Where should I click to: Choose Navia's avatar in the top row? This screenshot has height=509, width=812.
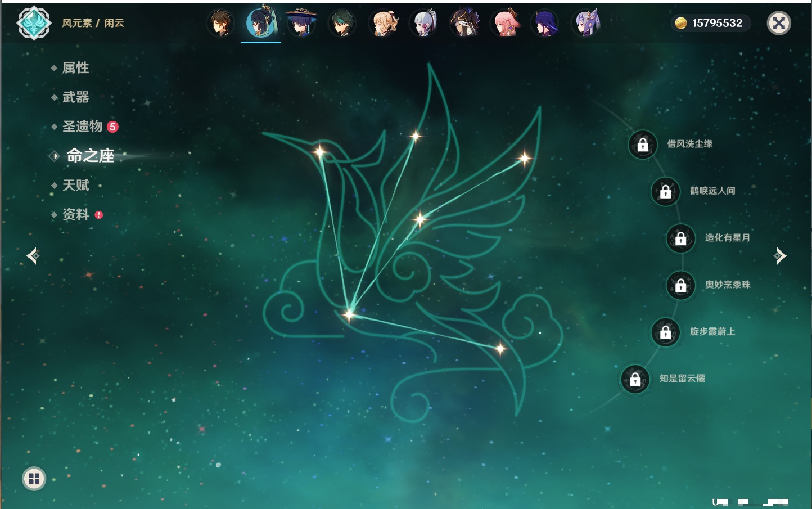point(384,24)
